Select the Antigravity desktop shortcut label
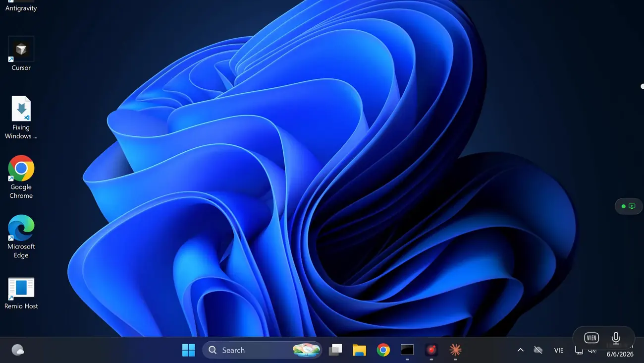Image resolution: width=644 pixels, height=363 pixels. [21, 8]
